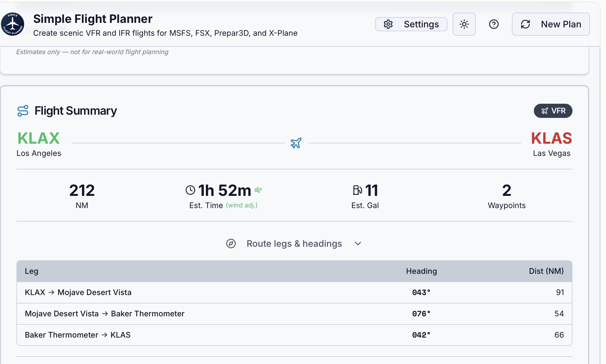606x364 pixels.
Task: Click the fuel pump icon beside 11
Action: click(x=357, y=190)
